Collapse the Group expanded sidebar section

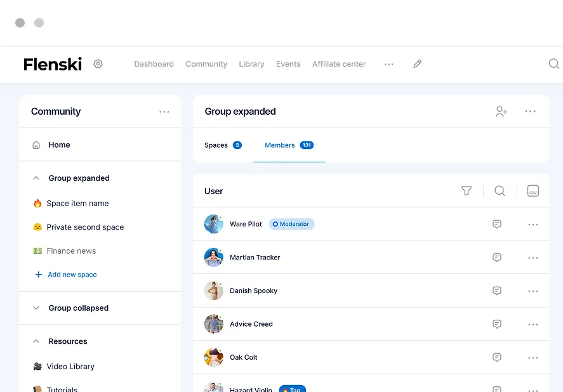pos(36,178)
